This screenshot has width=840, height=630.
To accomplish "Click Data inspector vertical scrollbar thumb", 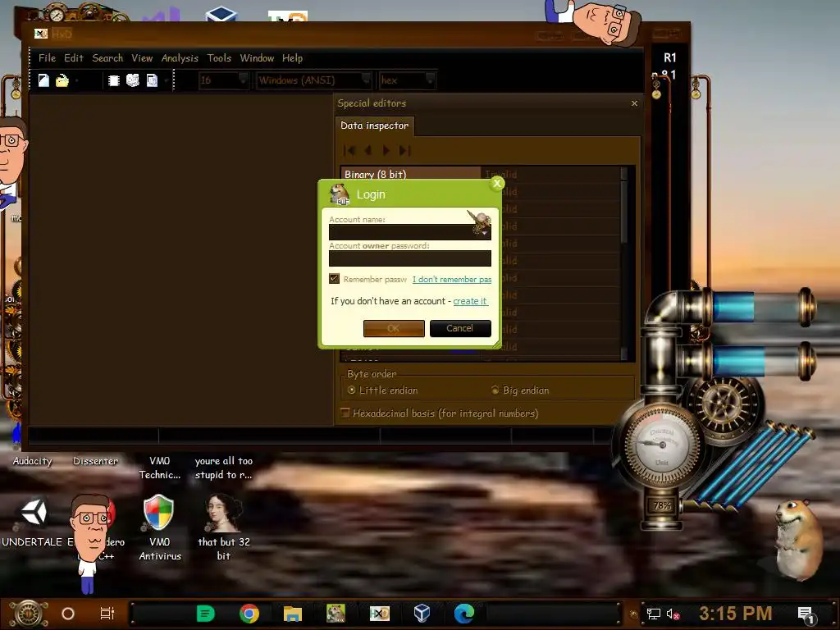I will coord(623,212).
